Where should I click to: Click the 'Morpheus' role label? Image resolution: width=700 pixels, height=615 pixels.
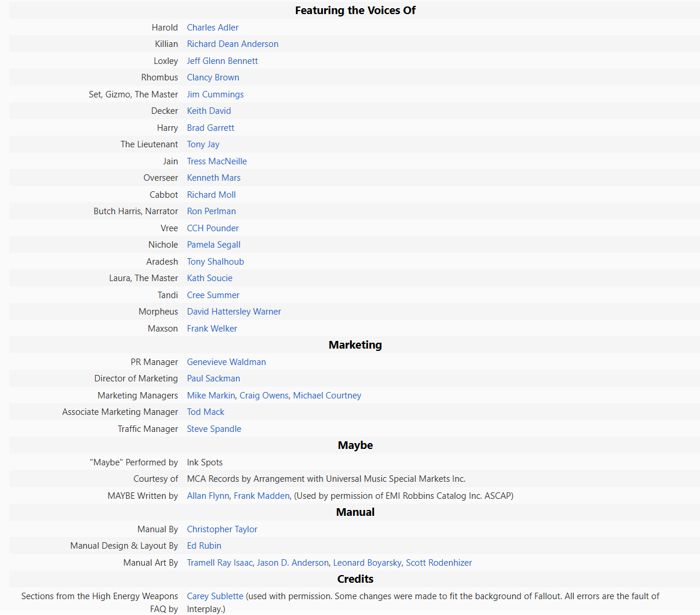tap(158, 312)
